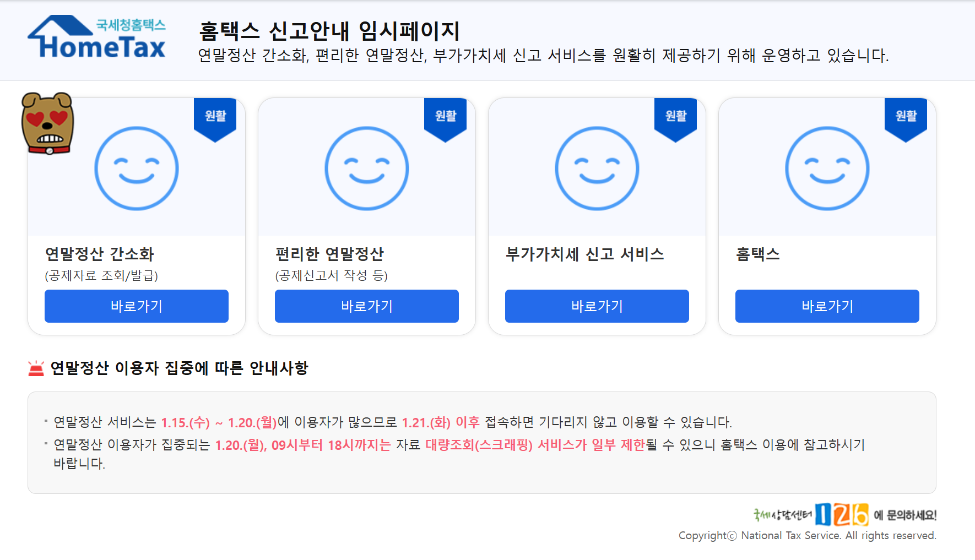Click the smiley face icon in 홈택스 card

[x=827, y=168]
